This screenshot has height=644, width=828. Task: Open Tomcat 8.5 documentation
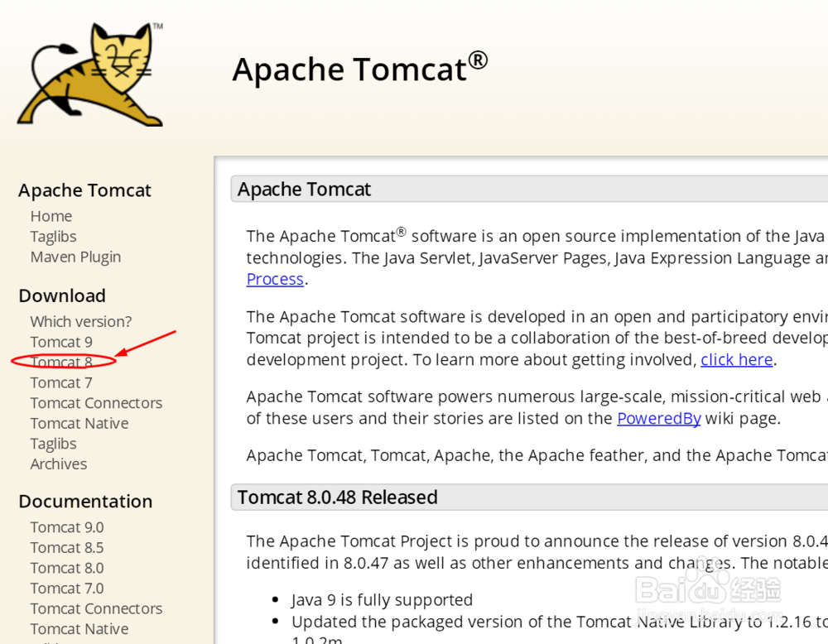[67, 548]
